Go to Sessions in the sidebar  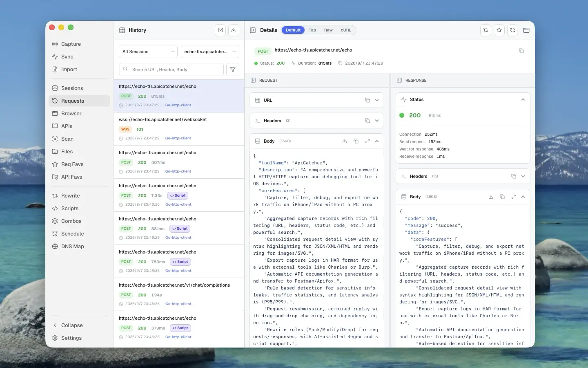click(x=79, y=88)
